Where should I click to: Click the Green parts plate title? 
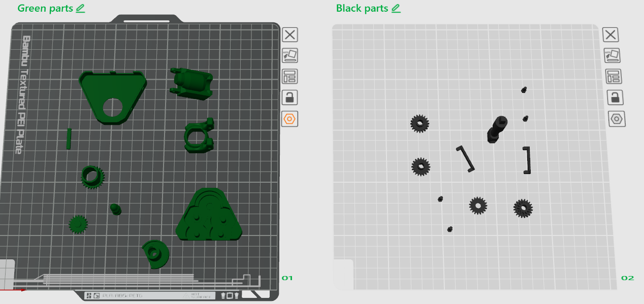coord(45,9)
